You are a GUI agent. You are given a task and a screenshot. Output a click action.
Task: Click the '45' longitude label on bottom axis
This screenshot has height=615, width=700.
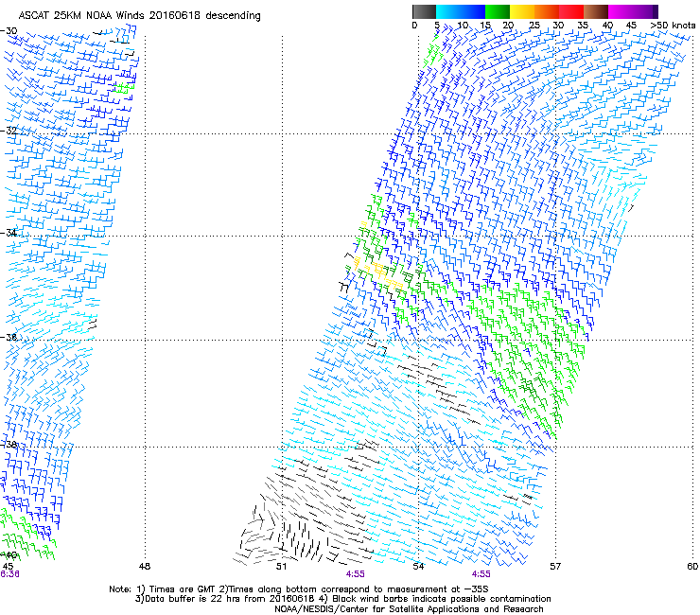(x=8, y=566)
